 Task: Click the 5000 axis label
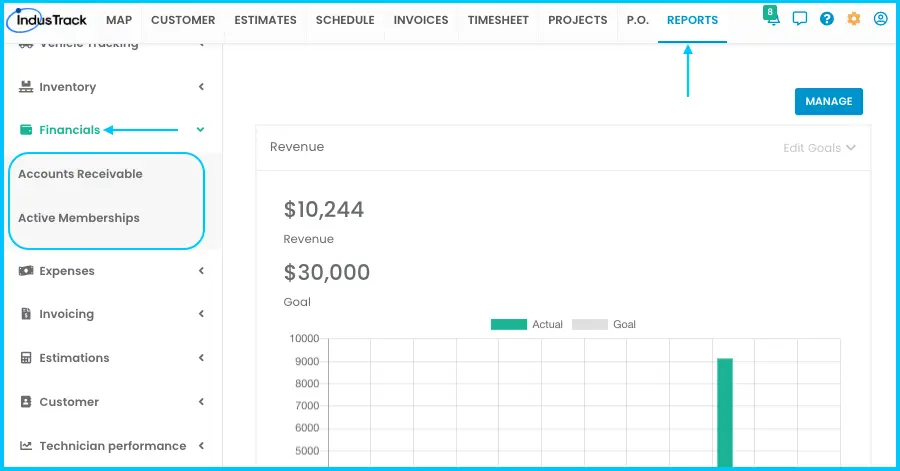click(307, 451)
